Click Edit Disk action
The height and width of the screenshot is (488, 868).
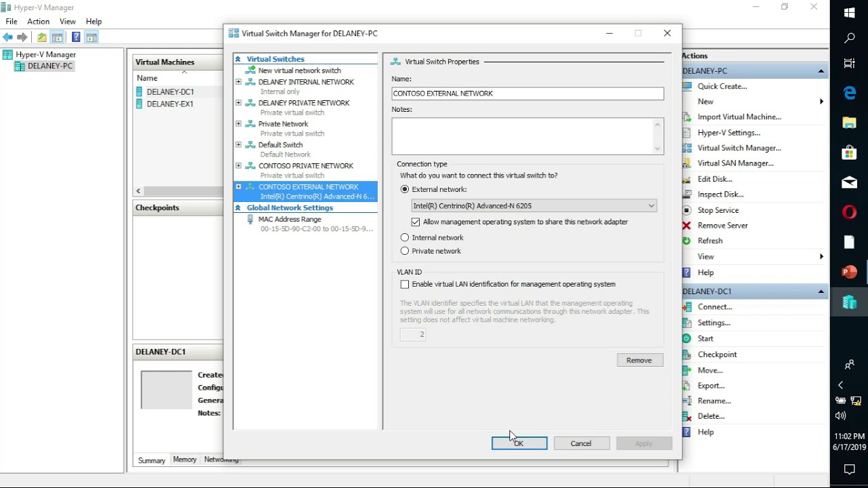[x=715, y=179]
